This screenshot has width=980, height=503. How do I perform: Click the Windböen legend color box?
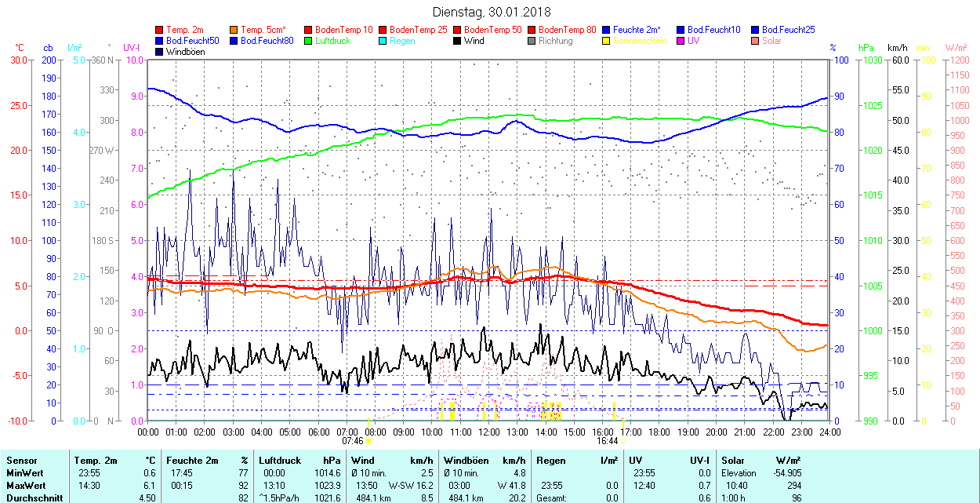point(160,52)
